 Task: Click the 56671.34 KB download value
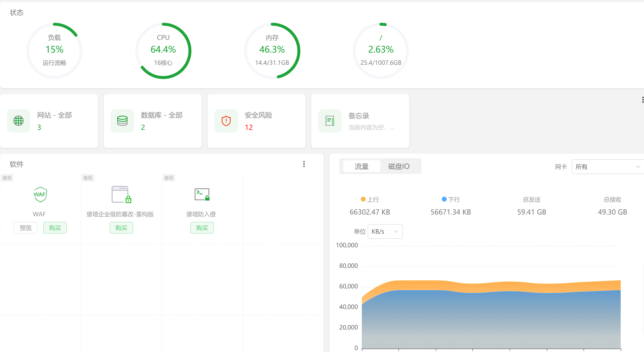[x=451, y=212]
